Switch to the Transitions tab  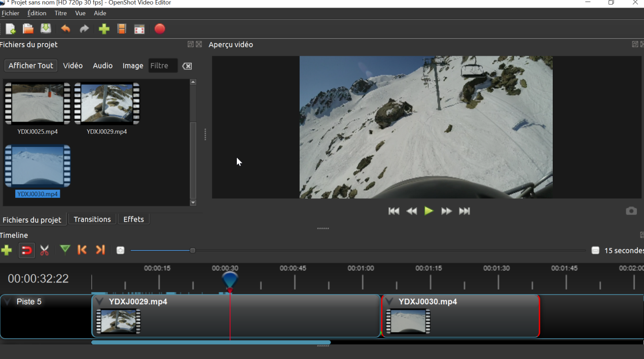[92, 219]
